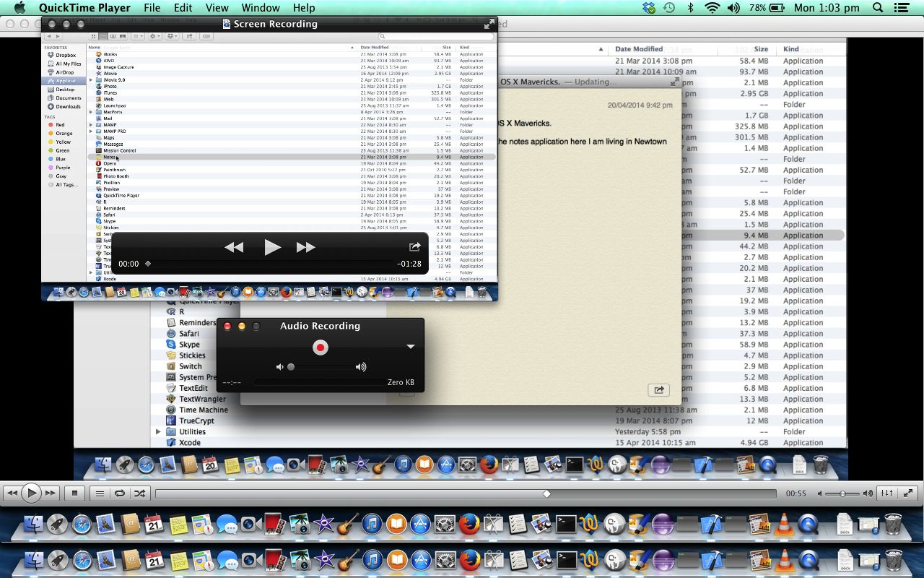Toggle loop mode in bottom player bar
This screenshot has width=924, height=578.
(120, 493)
